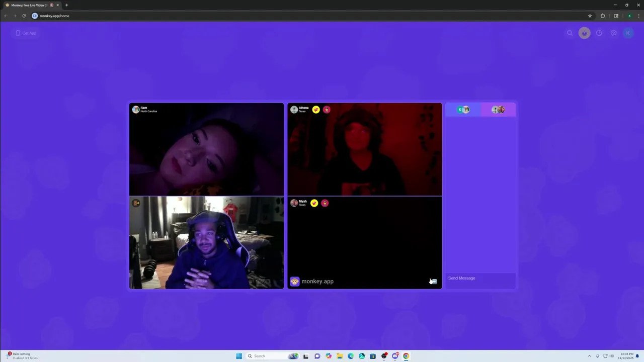This screenshot has width=644, height=362.
Task: Click the name Sam on video tile
Action: 144,108
